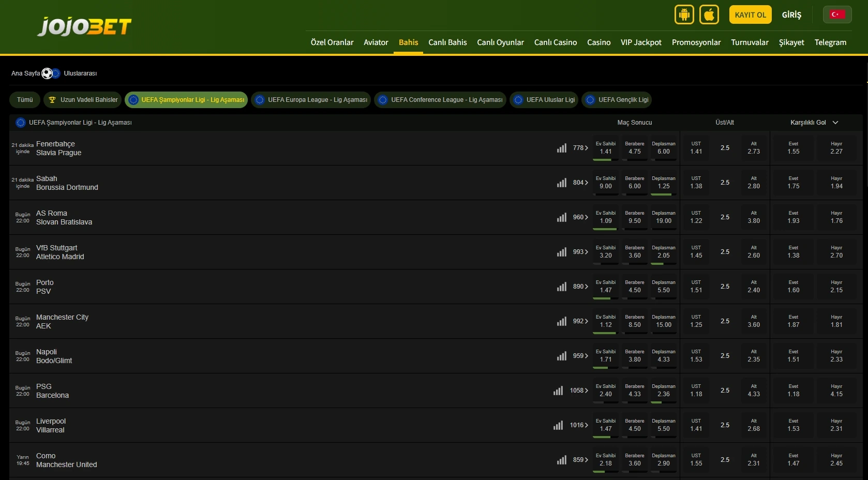Select UEFA Europa League - Lig Aşaması tab

[x=311, y=100]
